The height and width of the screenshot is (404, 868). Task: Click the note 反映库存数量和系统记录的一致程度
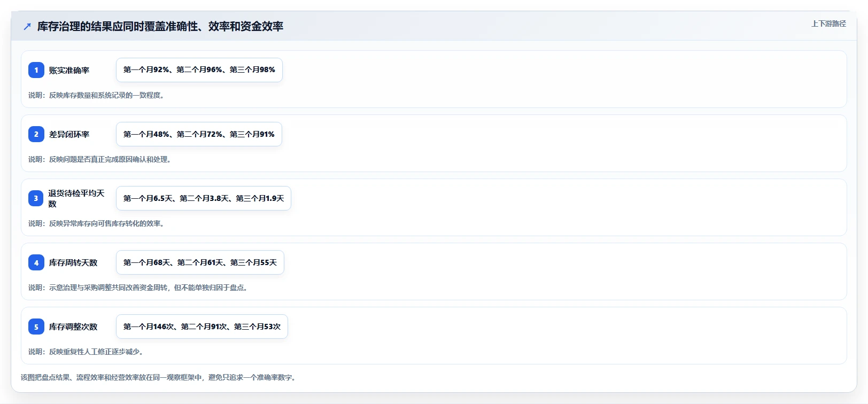pos(96,95)
